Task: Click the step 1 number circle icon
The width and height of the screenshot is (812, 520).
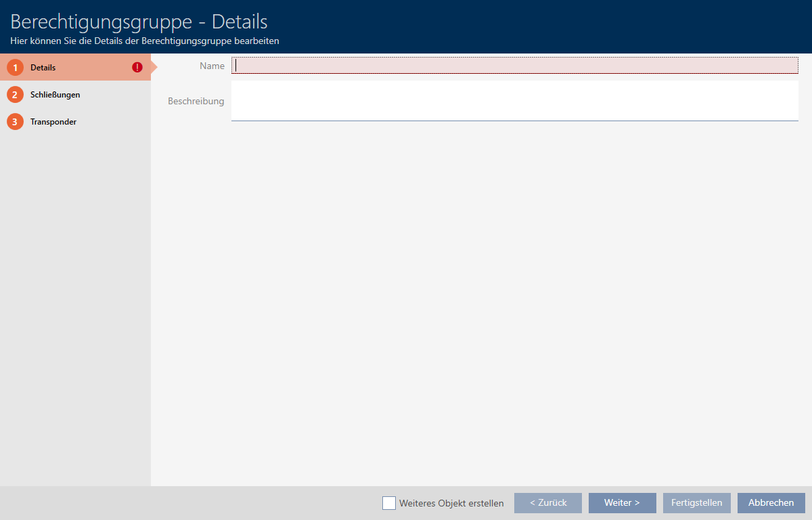Action: point(15,68)
